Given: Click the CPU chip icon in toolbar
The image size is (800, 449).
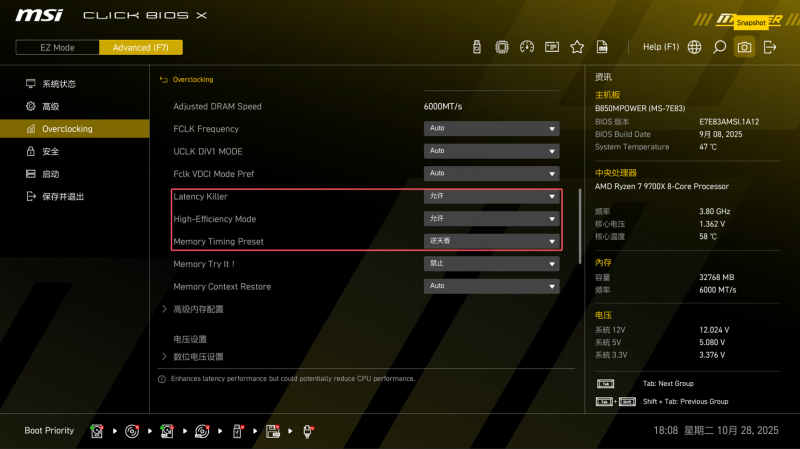Looking at the screenshot, I should click(x=502, y=47).
